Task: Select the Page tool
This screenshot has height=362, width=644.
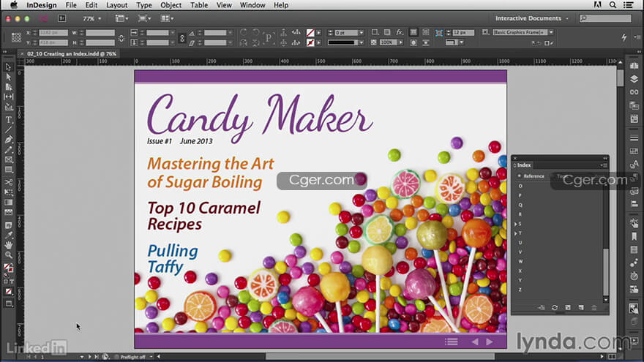Action: [x=8, y=86]
